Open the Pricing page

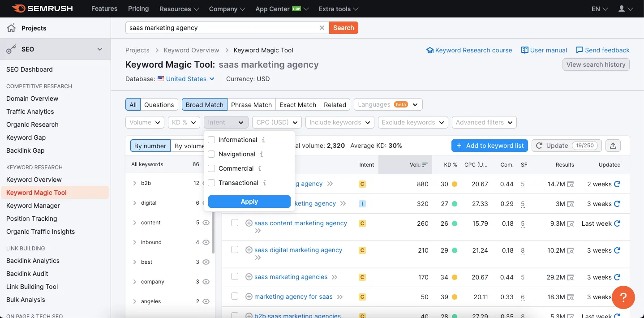coord(138,9)
